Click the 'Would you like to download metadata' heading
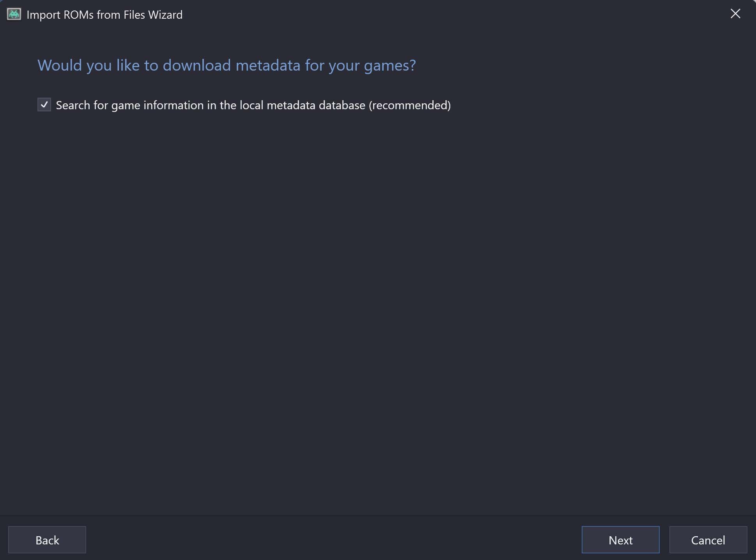756x560 pixels. point(227,65)
